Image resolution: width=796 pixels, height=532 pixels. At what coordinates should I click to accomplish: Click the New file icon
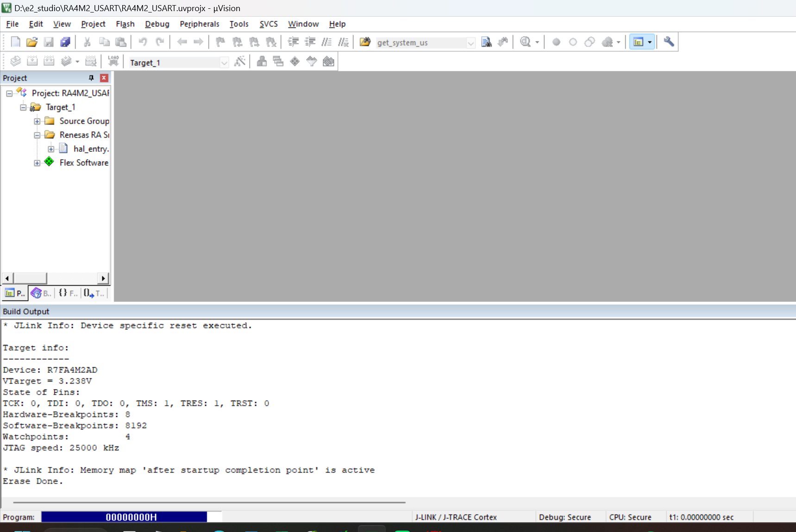15,42
